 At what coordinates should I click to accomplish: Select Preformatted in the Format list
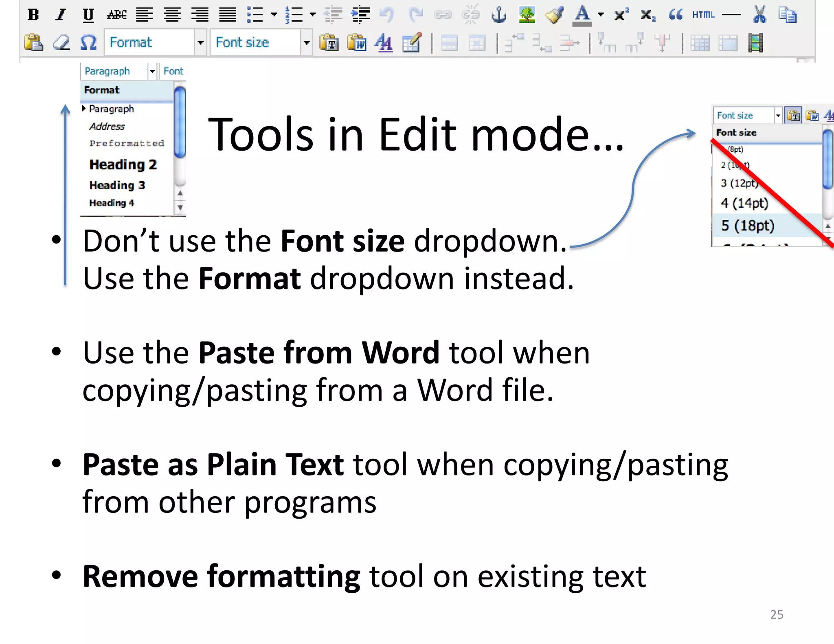coord(127,144)
